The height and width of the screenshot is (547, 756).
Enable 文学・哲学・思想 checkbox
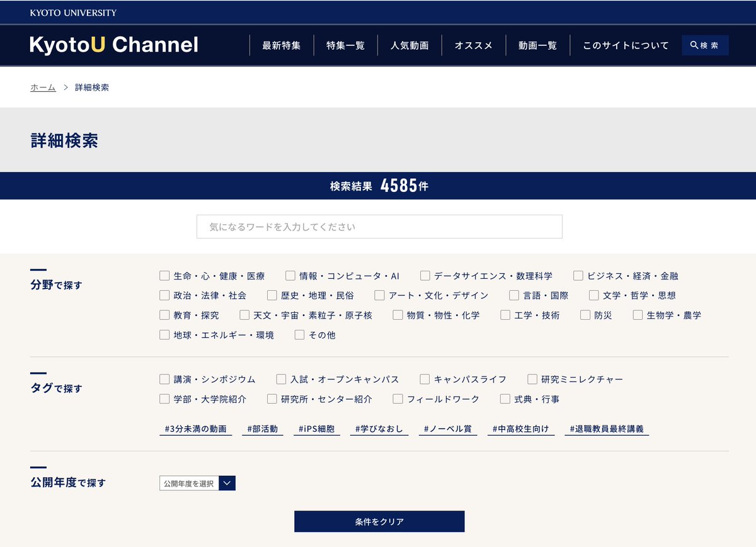(594, 295)
